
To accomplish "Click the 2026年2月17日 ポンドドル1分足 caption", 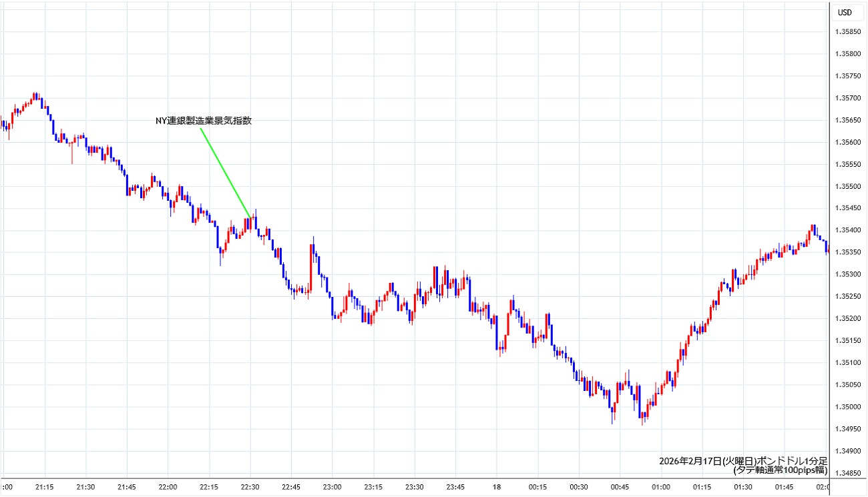I will tap(742, 461).
